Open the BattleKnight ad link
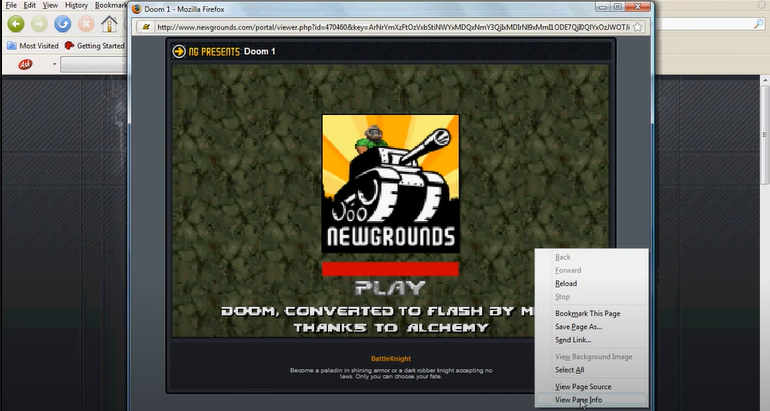The image size is (770, 411). point(391,358)
